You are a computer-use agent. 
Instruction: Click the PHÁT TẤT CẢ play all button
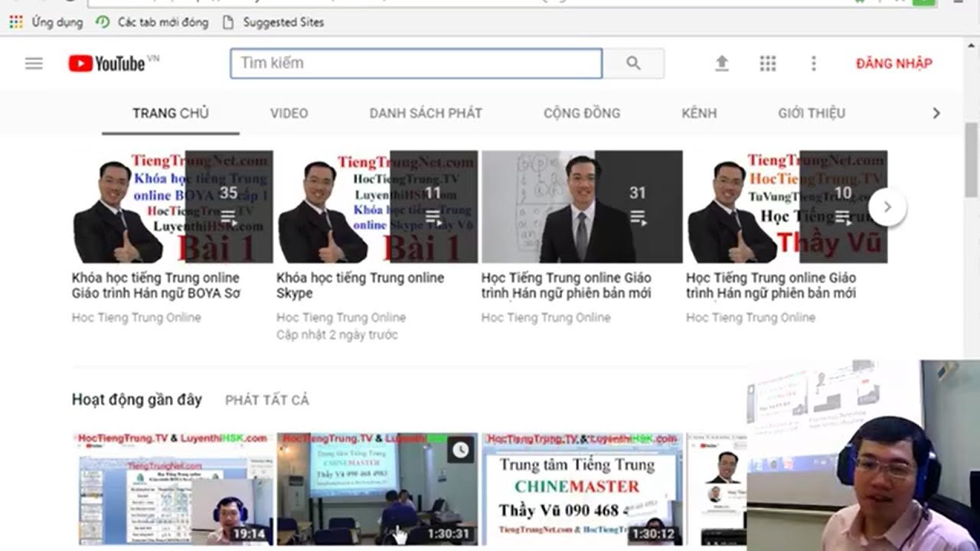coord(267,400)
